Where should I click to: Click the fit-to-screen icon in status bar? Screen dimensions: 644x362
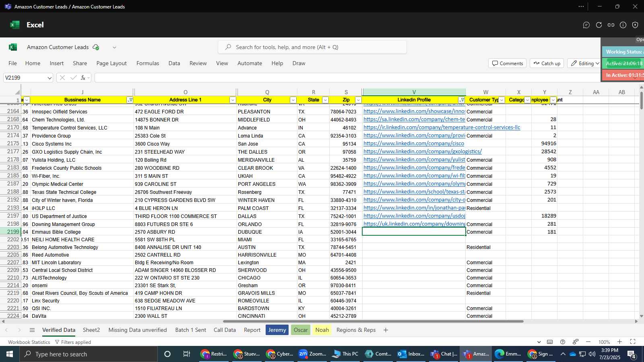[x=633, y=342]
